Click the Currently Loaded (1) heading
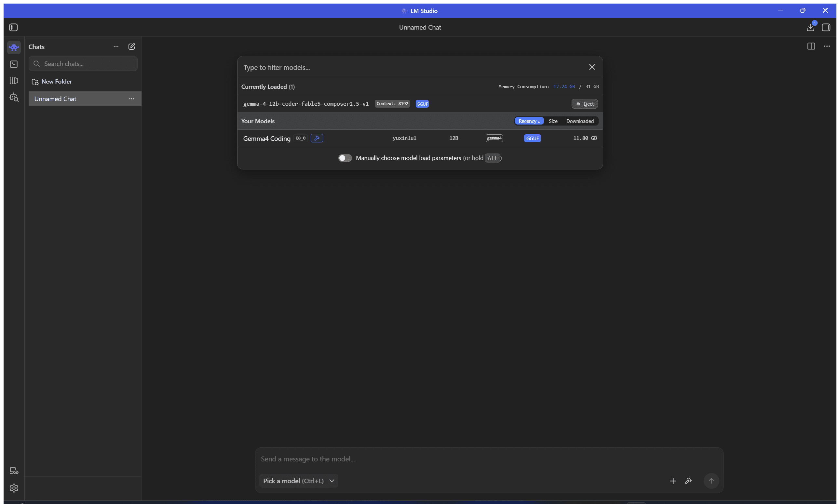Image resolution: width=840 pixels, height=504 pixels. [268, 86]
